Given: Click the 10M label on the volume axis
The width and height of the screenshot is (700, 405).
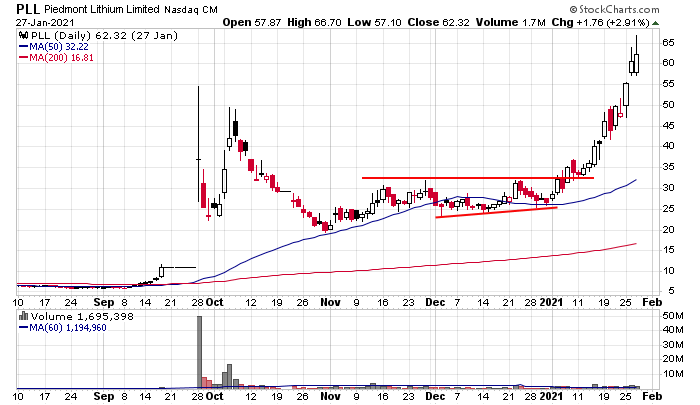Looking at the screenshot, I should [x=673, y=374].
